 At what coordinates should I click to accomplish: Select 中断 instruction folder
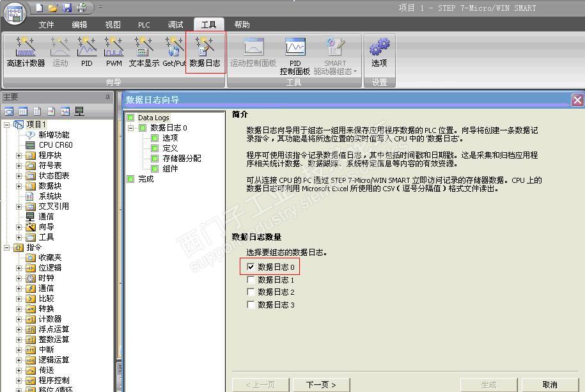click(46, 349)
